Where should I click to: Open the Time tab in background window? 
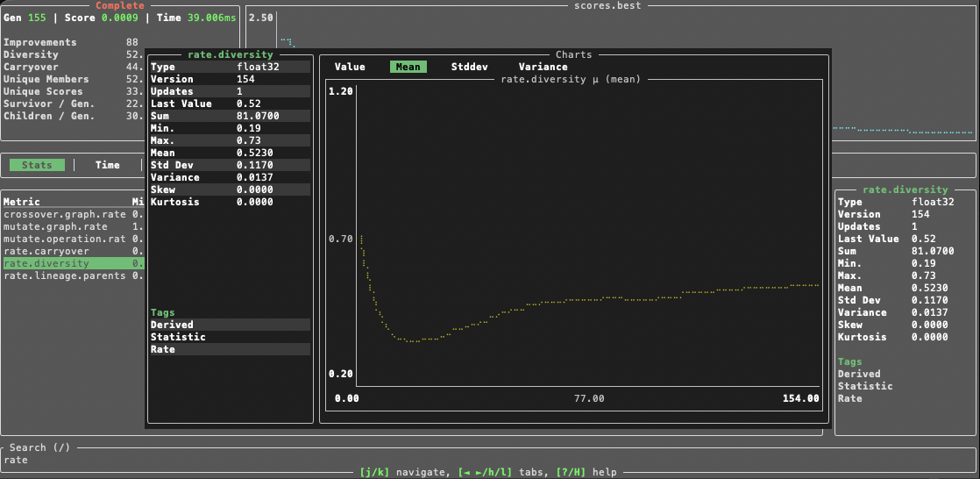click(108, 165)
